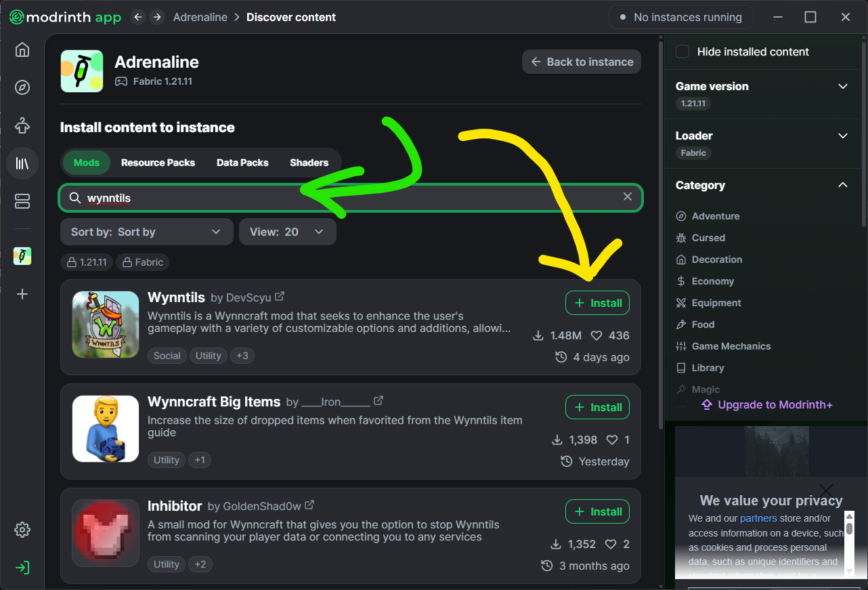Screen dimensions: 868x590
Task: Filter by Economy category
Action: coord(705,281)
